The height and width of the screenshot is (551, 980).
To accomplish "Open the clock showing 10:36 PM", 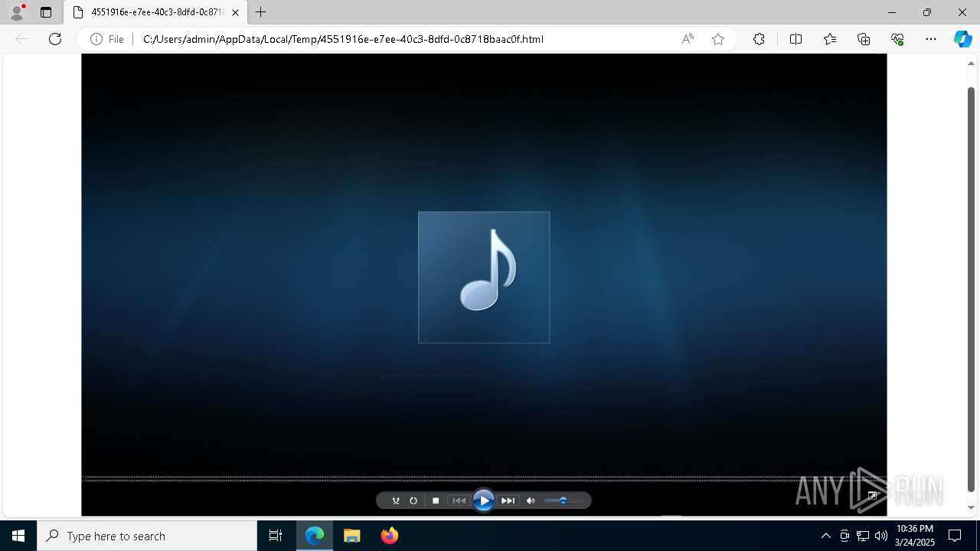I will [x=914, y=536].
